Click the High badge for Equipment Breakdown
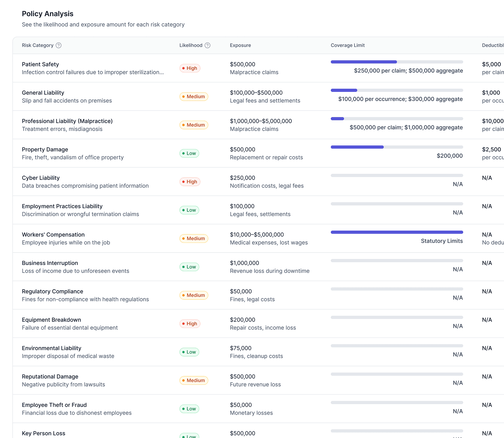 pyautogui.click(x=190, y=324)
